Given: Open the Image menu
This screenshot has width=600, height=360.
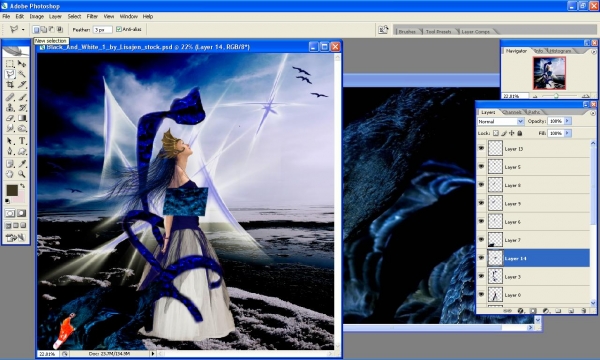Looking at the screenshot, I should click(37, 16).
